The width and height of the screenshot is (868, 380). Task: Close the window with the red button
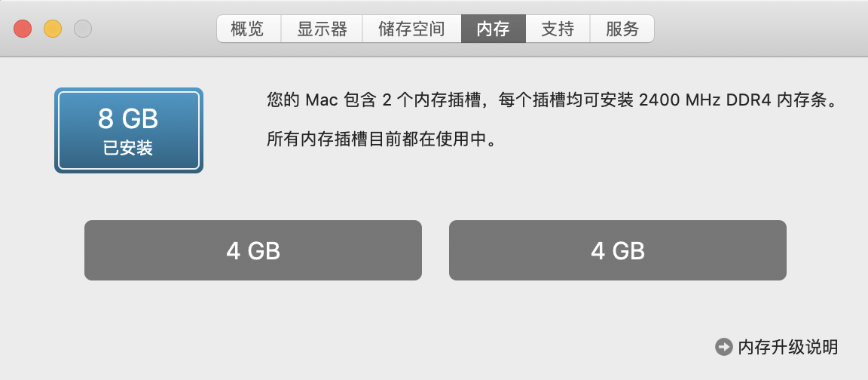tap(23, 28)
